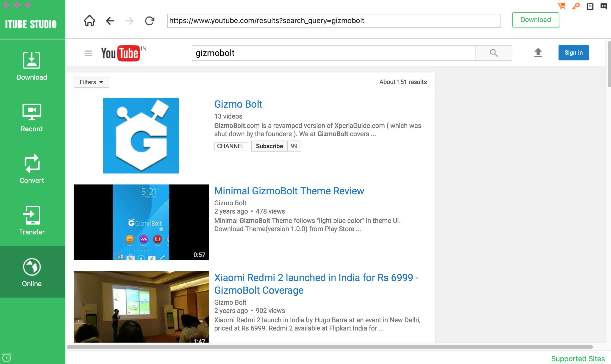Navigate back in the browser
Image resolution: width=611 pixels, height=364 pixels.
pyautogui.click(x=110, y=21)
